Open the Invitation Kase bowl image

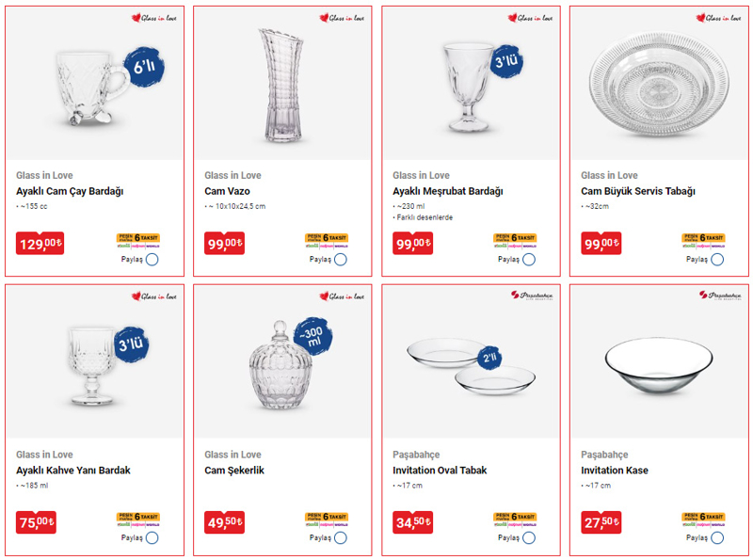pos(659,365)
